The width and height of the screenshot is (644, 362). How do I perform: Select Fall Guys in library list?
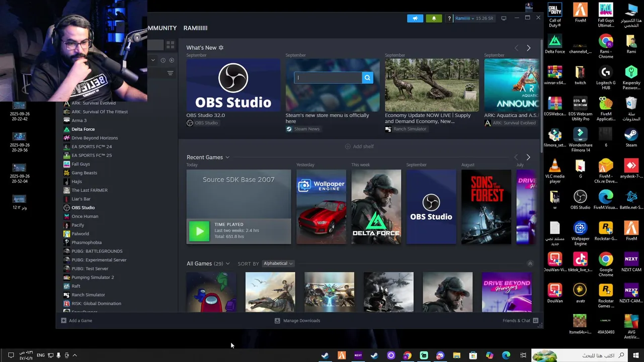tap(80, 164)
